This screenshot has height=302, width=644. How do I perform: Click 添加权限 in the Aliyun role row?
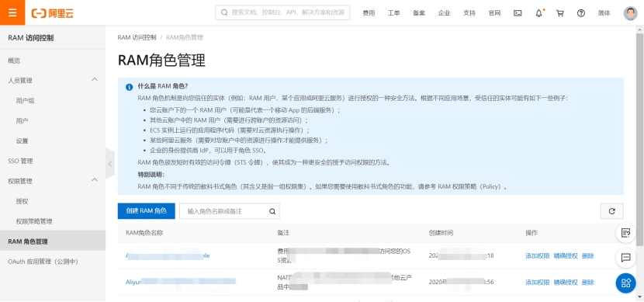[x=537, y=283]
